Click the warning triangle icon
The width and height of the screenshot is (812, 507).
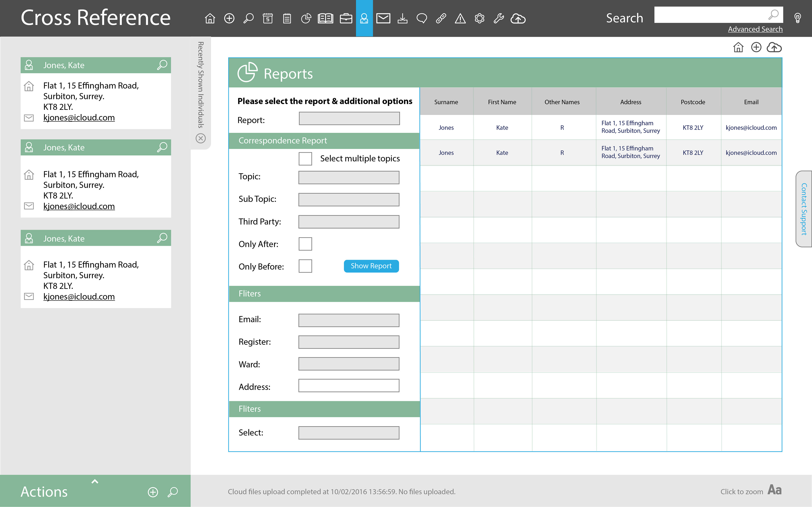[460, 18]
